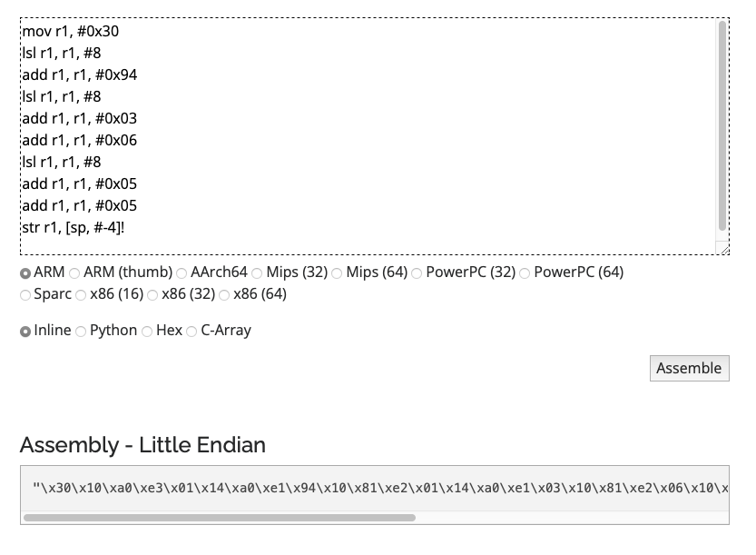Viewport: 756px width, 555px height.
Task: Choose PowerPC (32) architecture
Action: (x=417, y=273)
